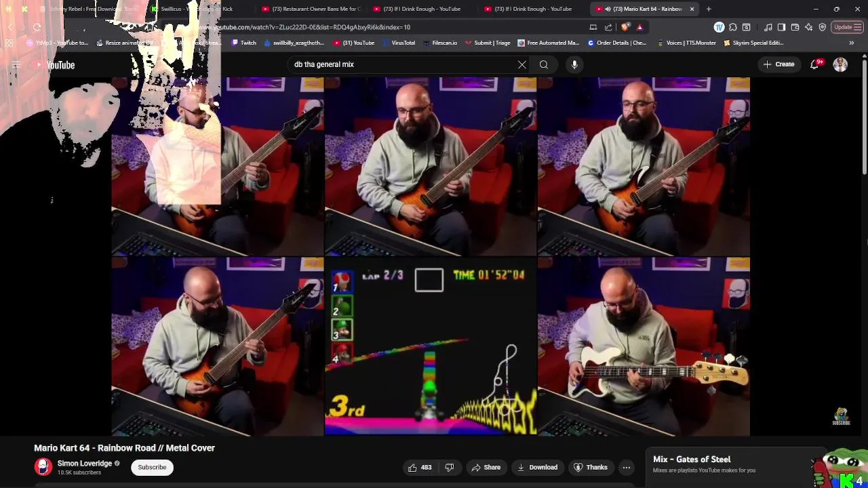Open Voices | TTS.Monster bookmark

686,43
